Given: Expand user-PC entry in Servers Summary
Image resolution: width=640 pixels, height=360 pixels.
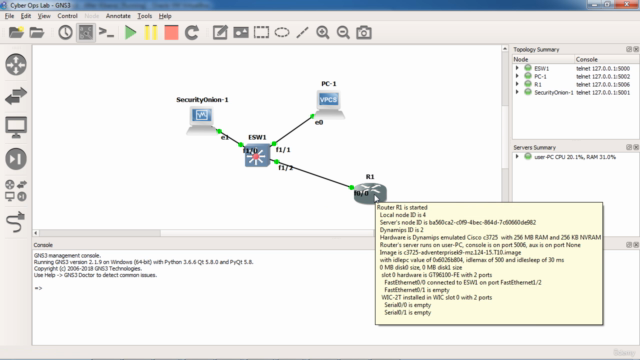Looking at the screenshot, I should tap(517, 157).
